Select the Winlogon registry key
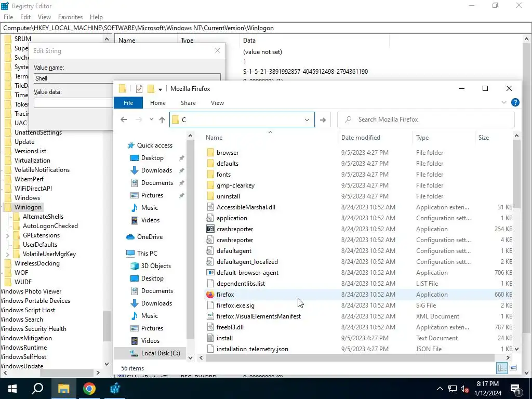 pyautogui.click(x=28, y=207)
